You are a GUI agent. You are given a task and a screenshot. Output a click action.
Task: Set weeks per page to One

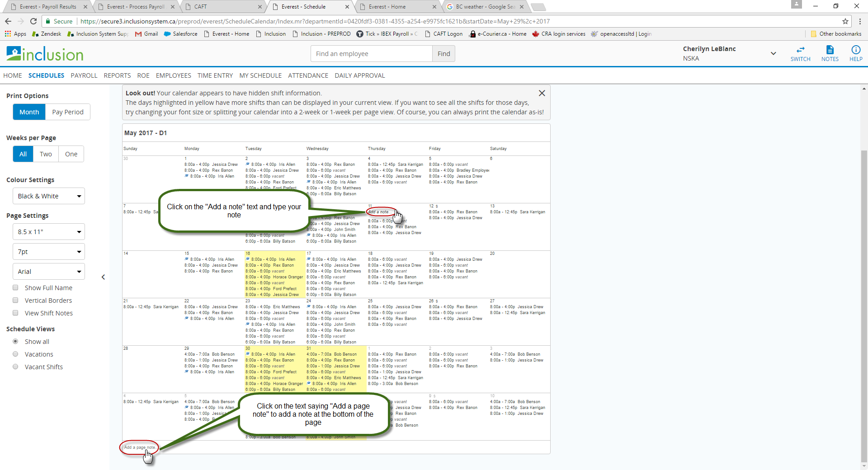[x=71, y=154]
